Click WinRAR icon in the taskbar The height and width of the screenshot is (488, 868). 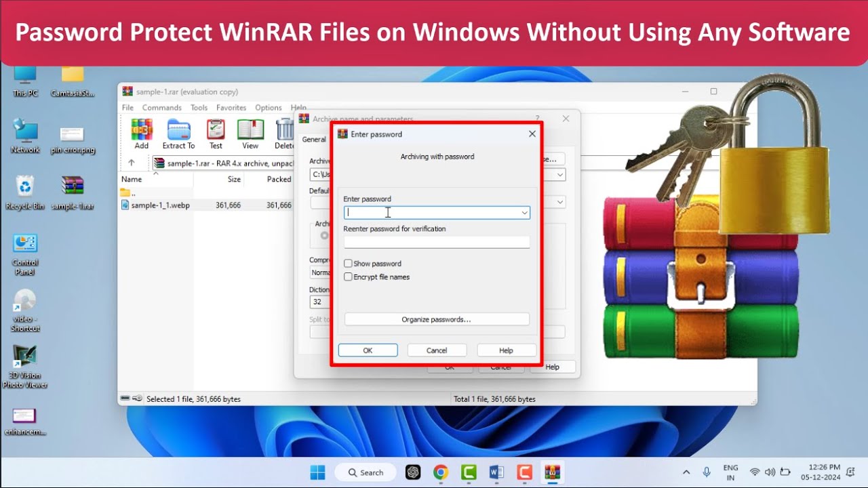click(553, 472)
